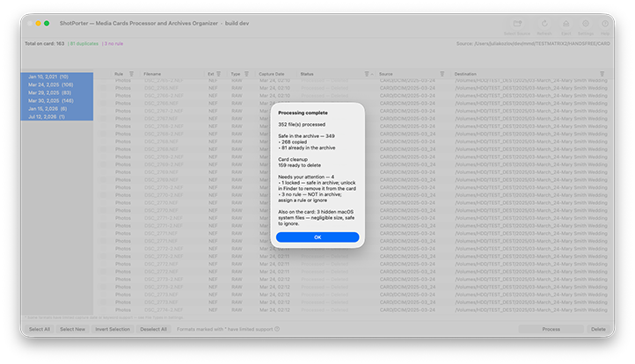This screenshot has height=364, width=635.
Task: Toggle the checkbox for DSC_2766.NEF row
Action: click(104, 103)
